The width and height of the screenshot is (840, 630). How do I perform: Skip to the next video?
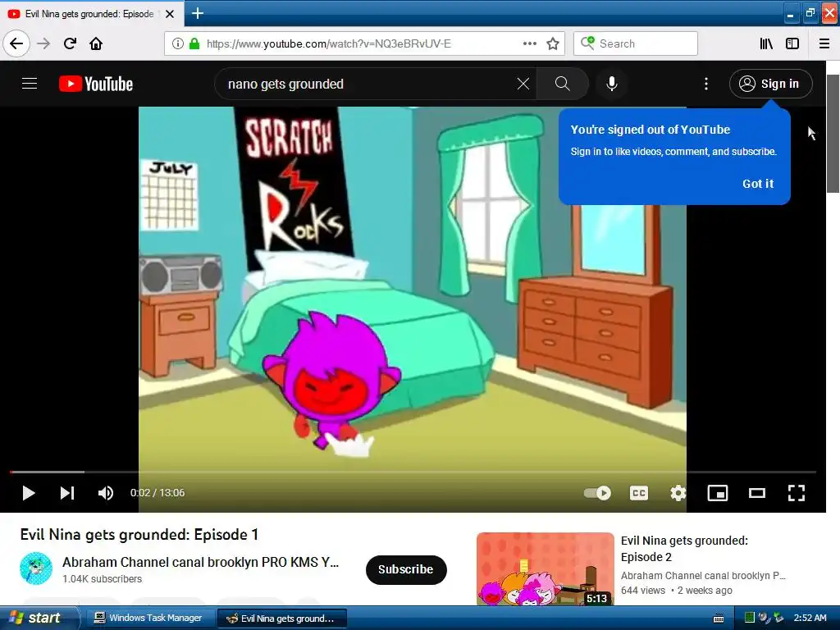tap(67, 493)
